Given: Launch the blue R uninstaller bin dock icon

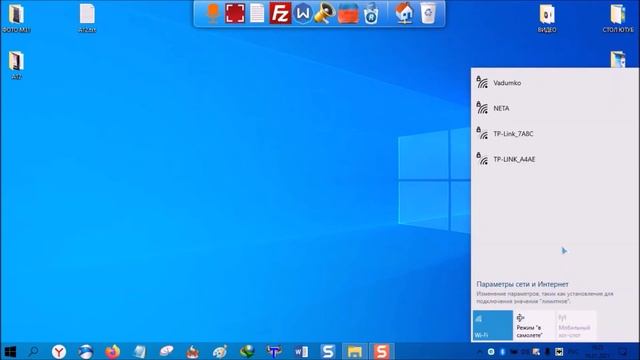Looking at the screenshot, I should pos(371,13).
